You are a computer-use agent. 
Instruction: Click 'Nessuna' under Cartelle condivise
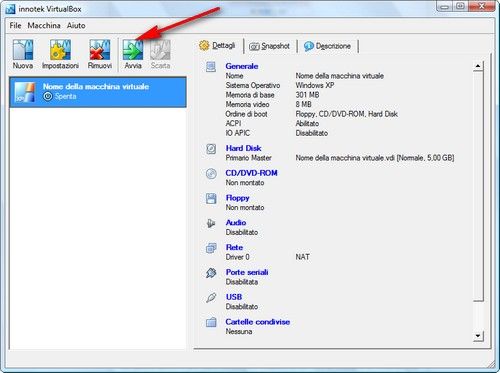(239, 331)
